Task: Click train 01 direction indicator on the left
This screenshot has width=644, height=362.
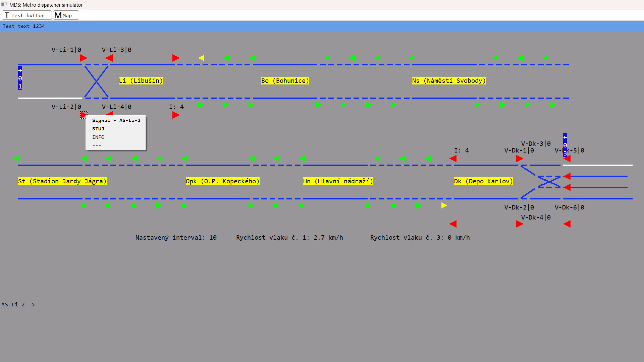Action: click(x=20, y=78)
